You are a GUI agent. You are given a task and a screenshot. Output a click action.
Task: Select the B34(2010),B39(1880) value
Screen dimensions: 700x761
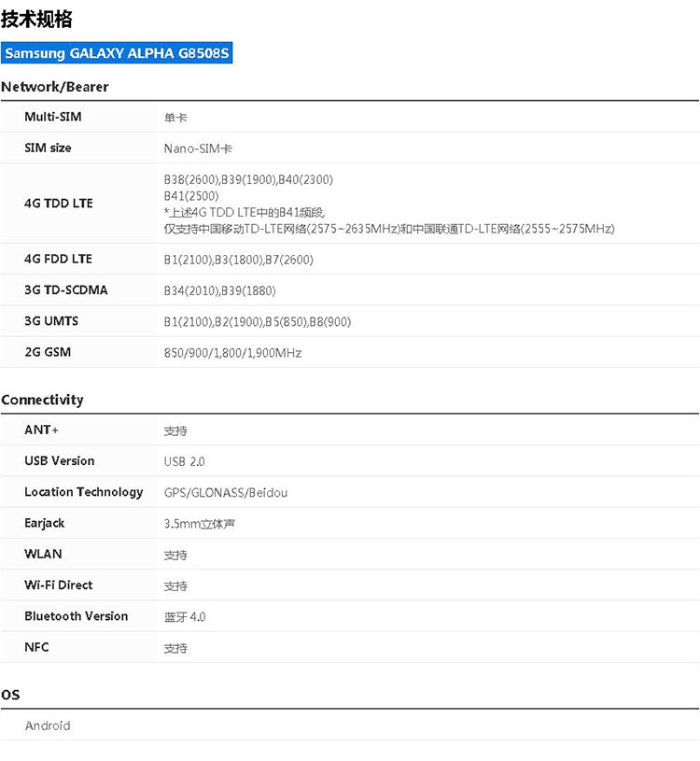(x=219, y=290)
